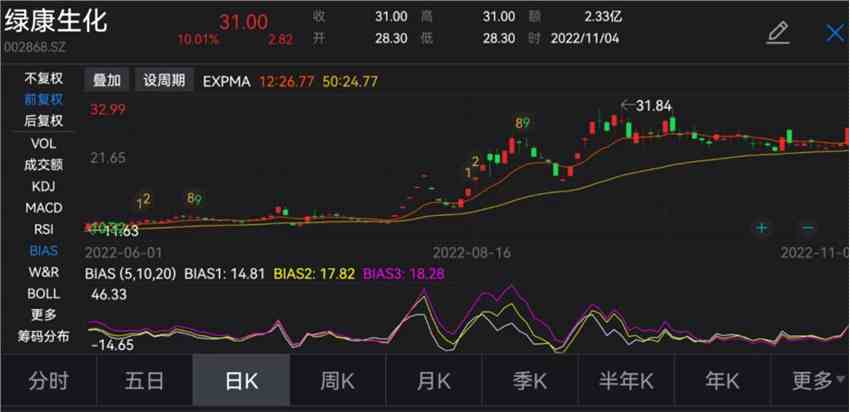Viewport: 850px width, 412px height.
Task: Open 更多 indicators in sidebar
Action: click(43, 314)
